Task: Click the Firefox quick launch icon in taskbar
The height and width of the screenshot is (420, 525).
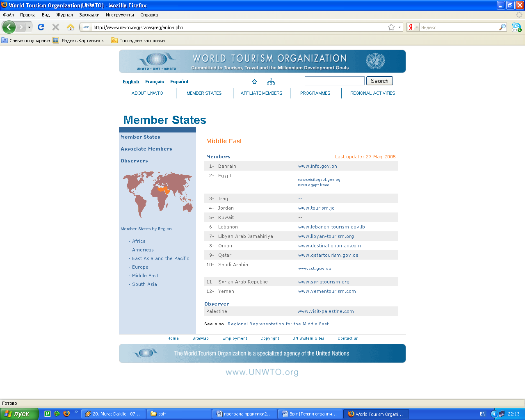Action: [66, 414]
